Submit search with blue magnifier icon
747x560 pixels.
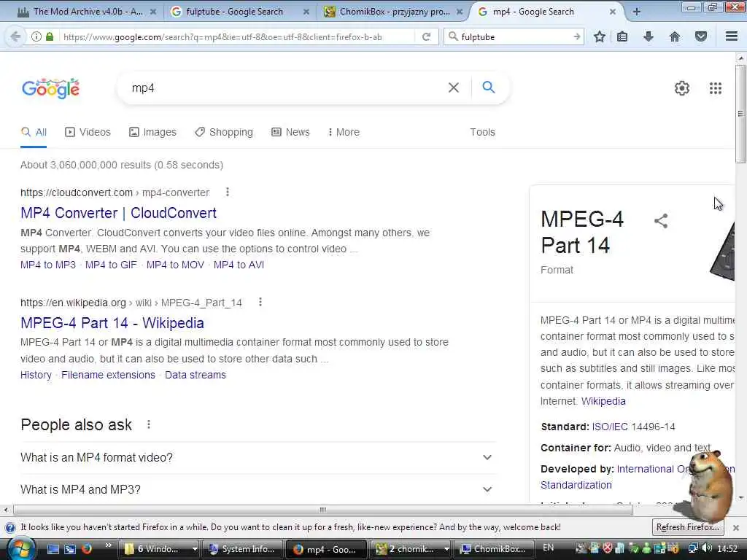[x=488, y=87]
